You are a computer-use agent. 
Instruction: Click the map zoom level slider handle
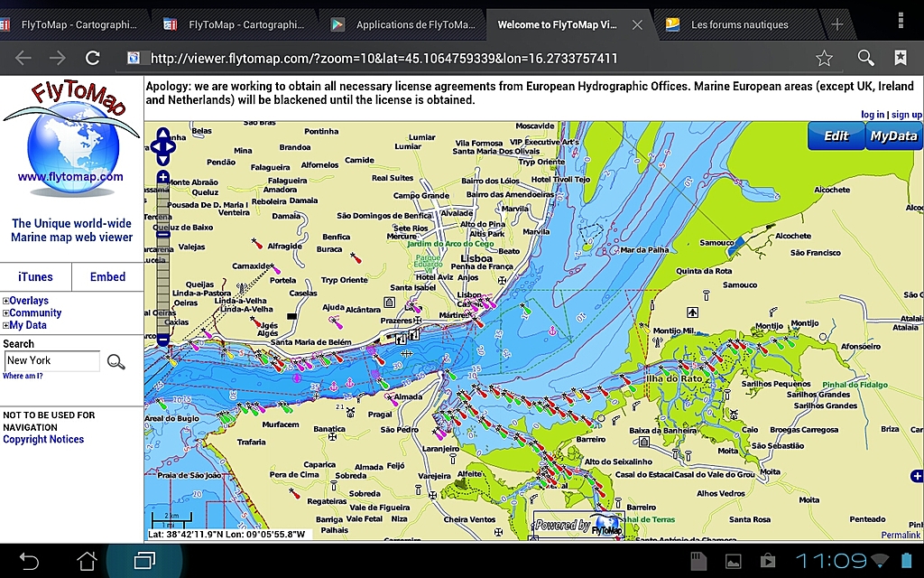pyautogui.click(x=163, y=234)
